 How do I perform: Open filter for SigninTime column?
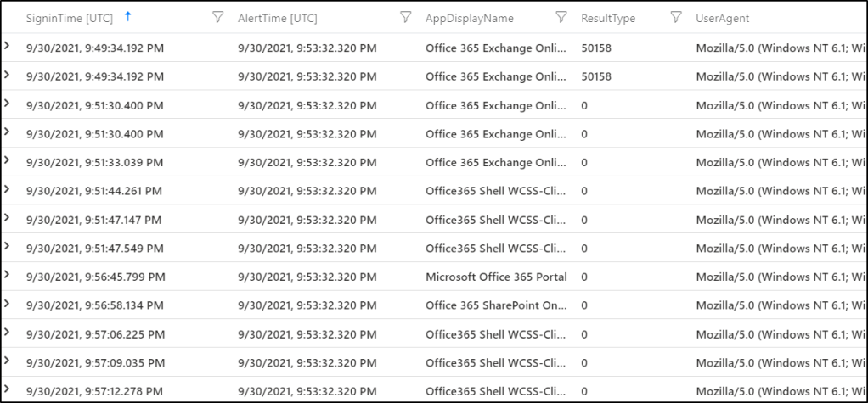(x=217, y=17)
